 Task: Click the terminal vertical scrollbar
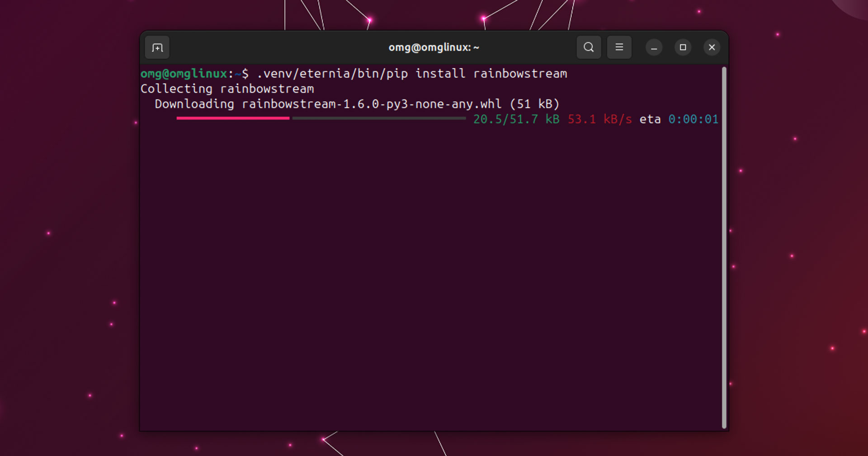(x=724, y=247)
